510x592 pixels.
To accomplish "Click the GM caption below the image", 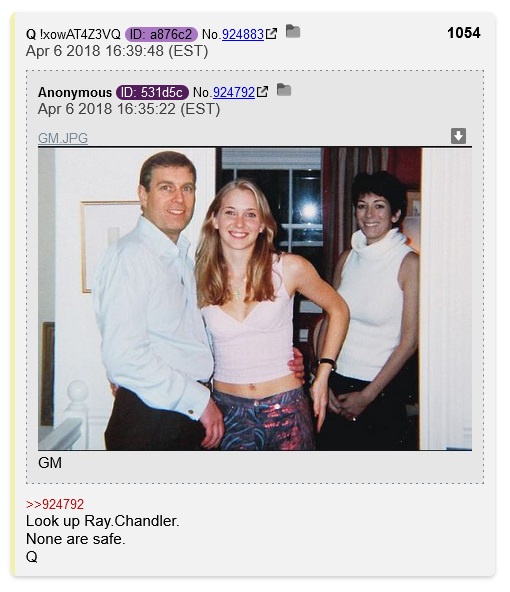I will click(50, 462).
